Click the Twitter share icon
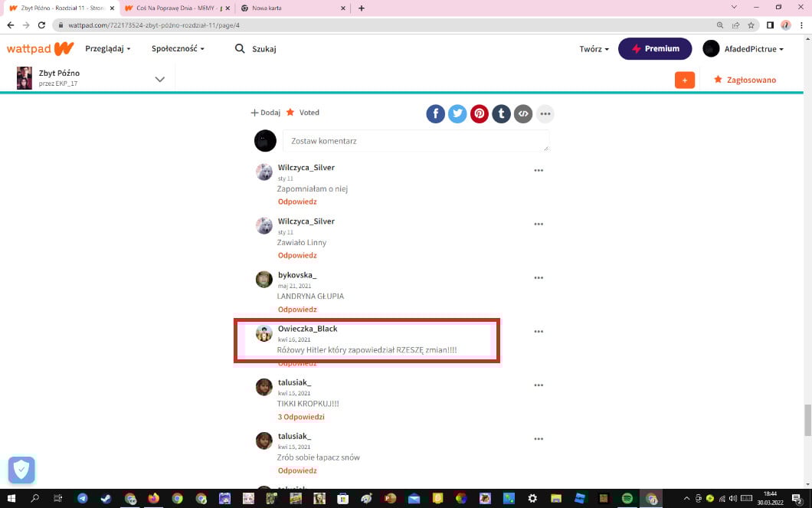The image size is (812, 508). pyautogui.click(x=457, y=114)
